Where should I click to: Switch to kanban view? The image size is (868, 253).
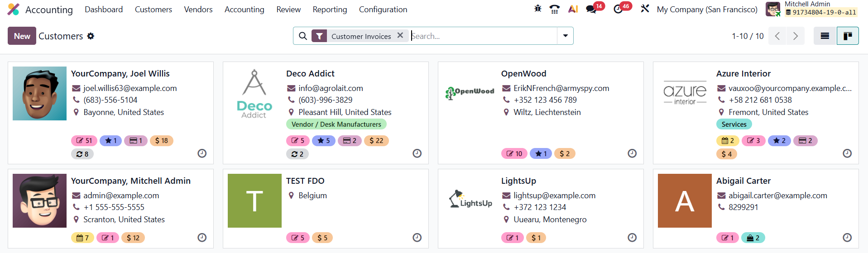pos(848,36)
